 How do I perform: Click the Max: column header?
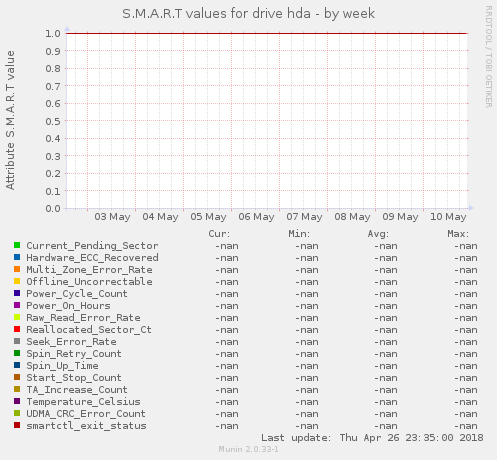(x=458, y=234)
